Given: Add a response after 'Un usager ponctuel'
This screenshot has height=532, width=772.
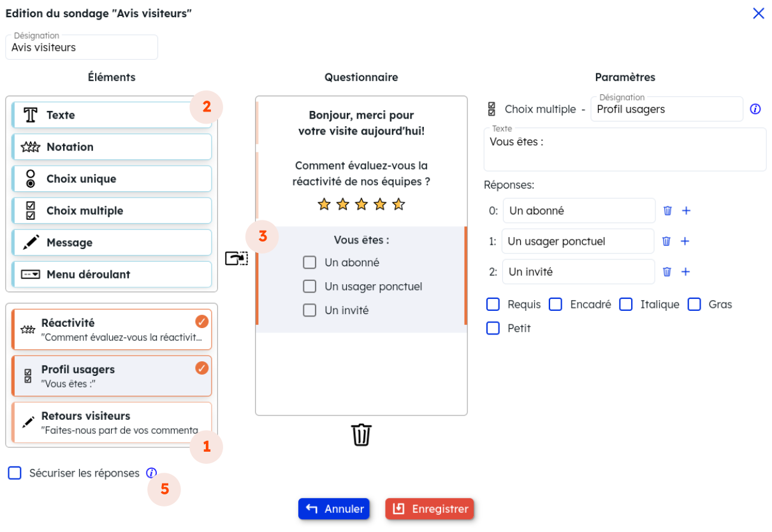Looking at the screenshot, I should coord(685,241).
